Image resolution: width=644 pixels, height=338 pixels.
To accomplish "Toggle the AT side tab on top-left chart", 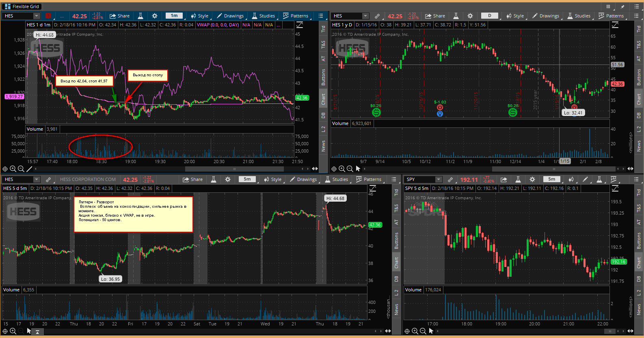I will click(x=323, y=59).
